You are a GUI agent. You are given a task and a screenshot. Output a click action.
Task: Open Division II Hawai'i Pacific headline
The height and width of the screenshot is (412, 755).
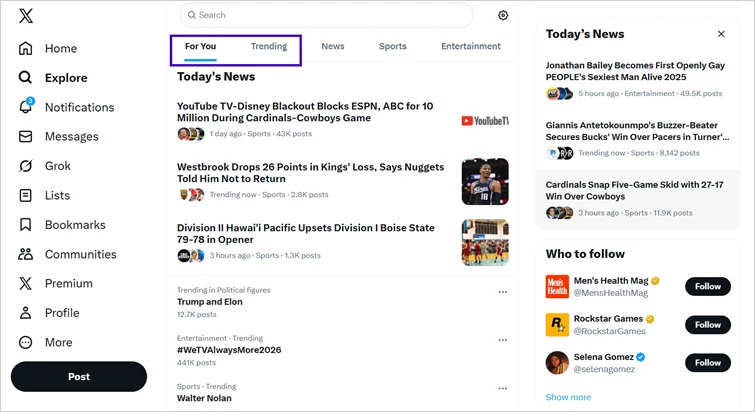coord(306,233)
